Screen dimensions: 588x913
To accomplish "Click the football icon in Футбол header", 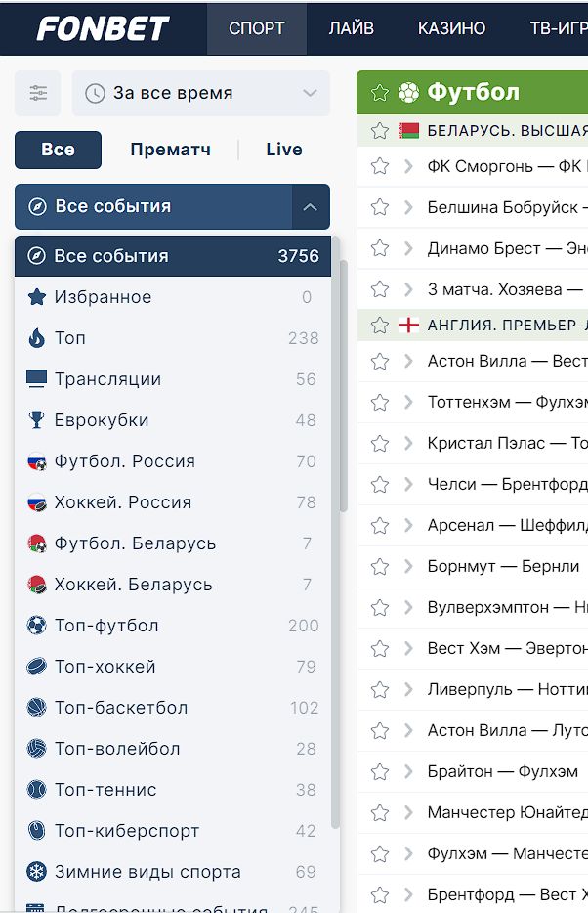I will [x=408, y=92].
